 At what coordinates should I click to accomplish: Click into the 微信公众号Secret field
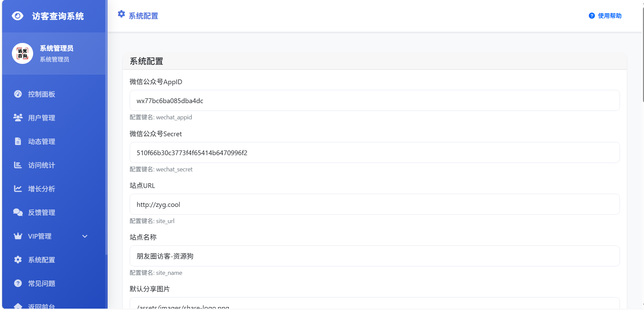click(x=374, y=152)
